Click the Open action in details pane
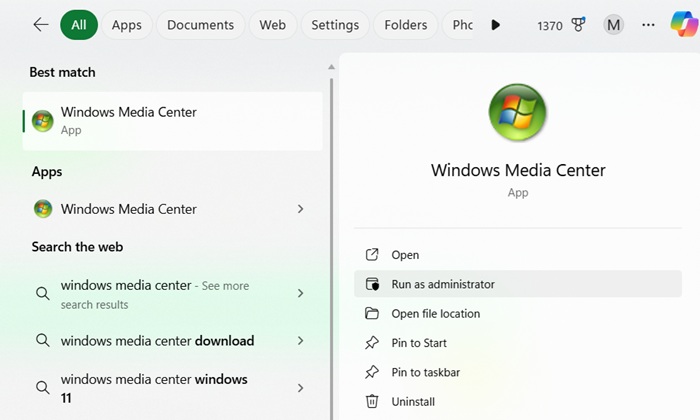Image resolution: width=700 pixels, height=420 pixels. (518, 254)
